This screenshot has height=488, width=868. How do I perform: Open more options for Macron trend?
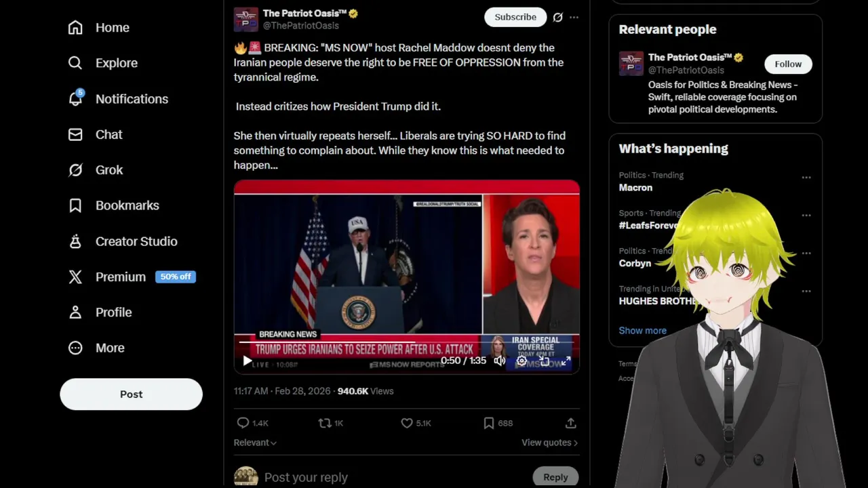tap(806, 178)
